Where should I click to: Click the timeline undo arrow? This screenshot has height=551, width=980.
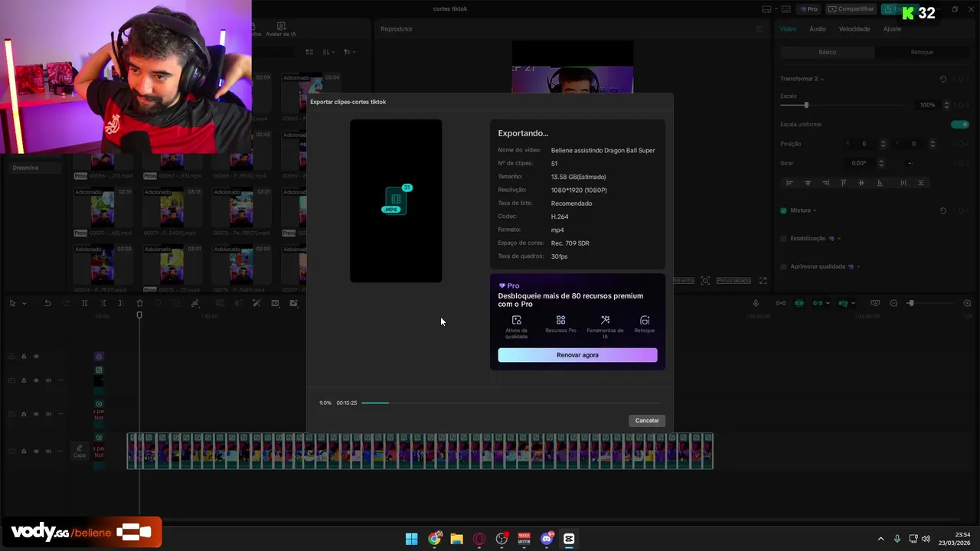tap(47, 304)
